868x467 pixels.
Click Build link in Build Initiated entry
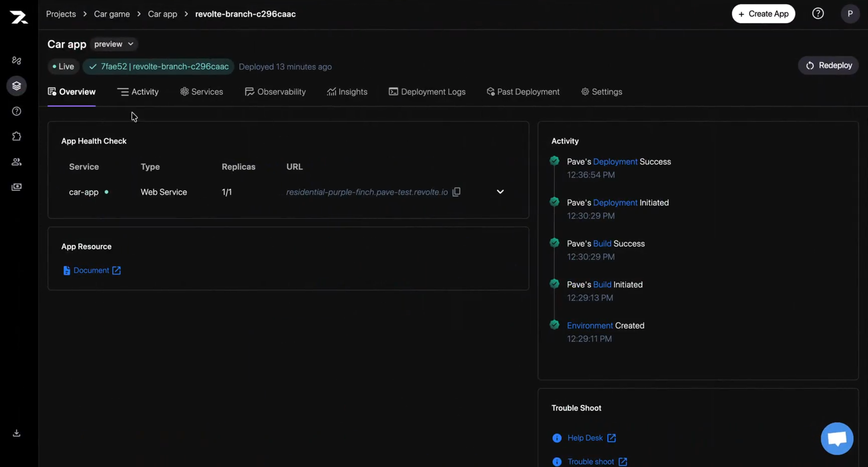(x=602, y=284)
